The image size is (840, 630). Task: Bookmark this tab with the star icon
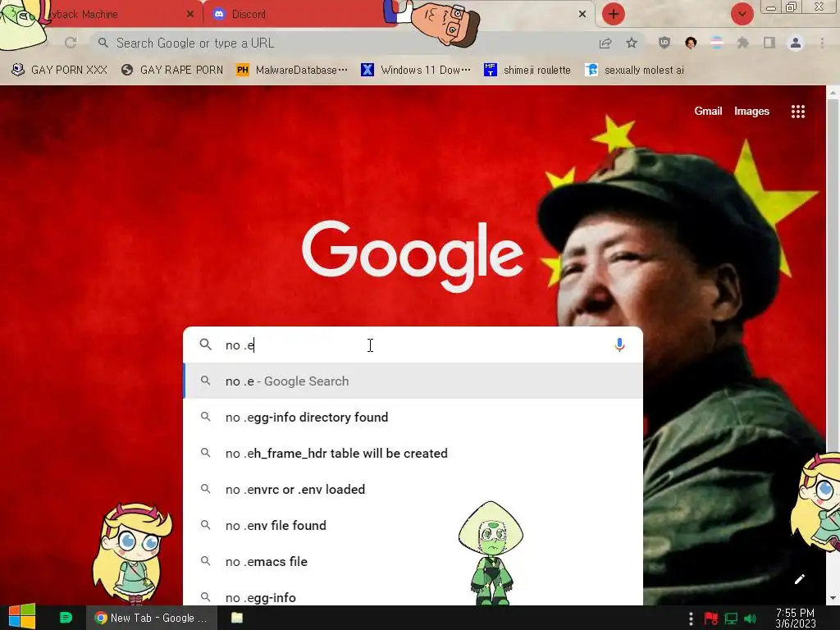[x=632, y=43]
